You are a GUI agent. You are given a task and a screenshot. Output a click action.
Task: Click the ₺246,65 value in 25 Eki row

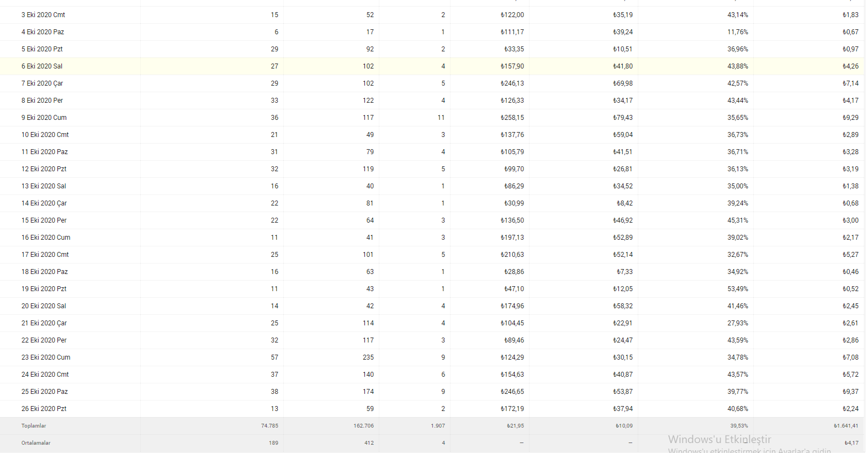tap(512, 392)
